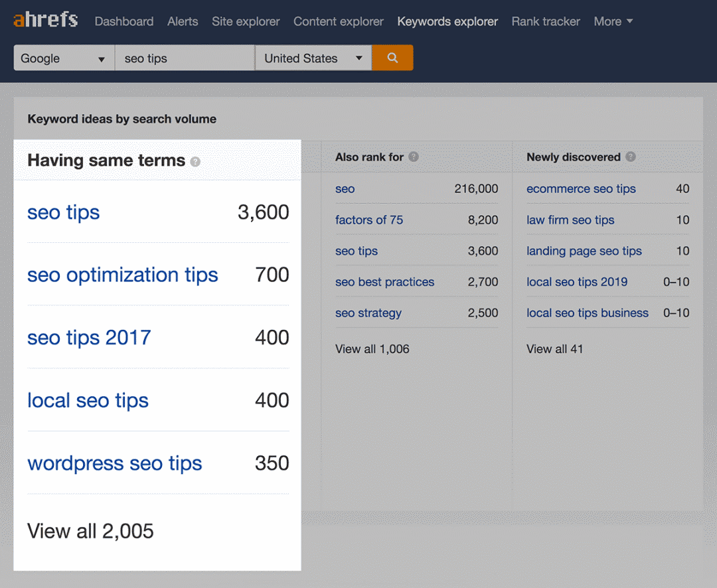This screenshot has height=588, width=717.
Task: Click the orange search magnifier button
Action: point(392,58)
